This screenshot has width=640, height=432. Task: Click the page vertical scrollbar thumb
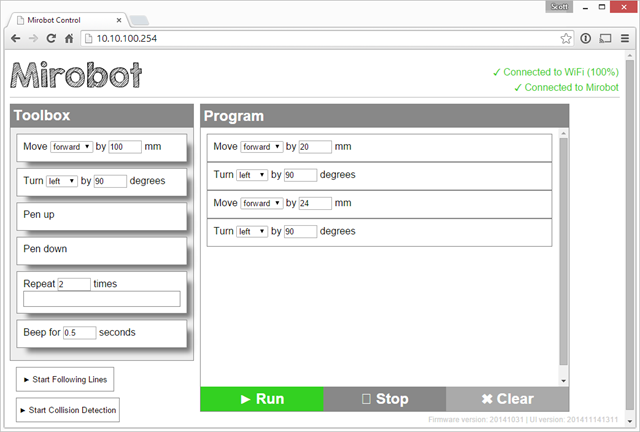pos(630,236)
